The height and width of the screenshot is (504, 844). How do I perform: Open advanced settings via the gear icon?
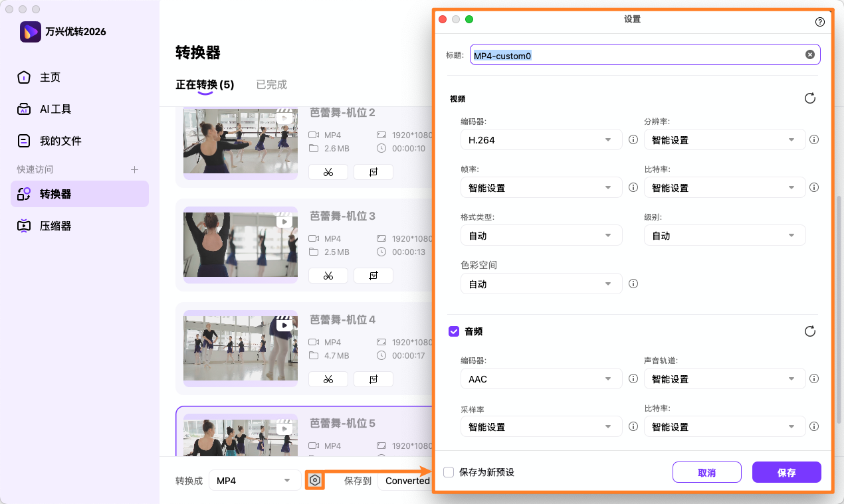coord(314,480)
